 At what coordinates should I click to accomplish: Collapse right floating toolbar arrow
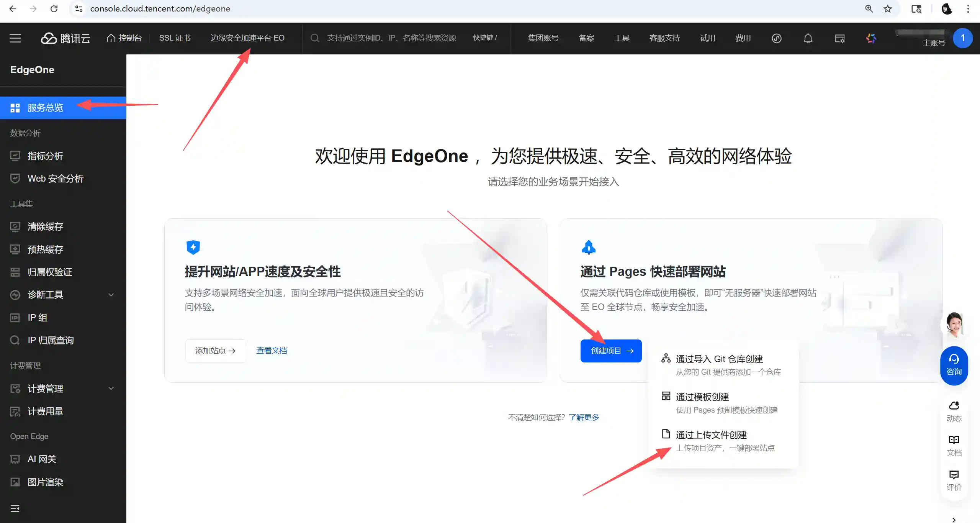pos(954,520)
